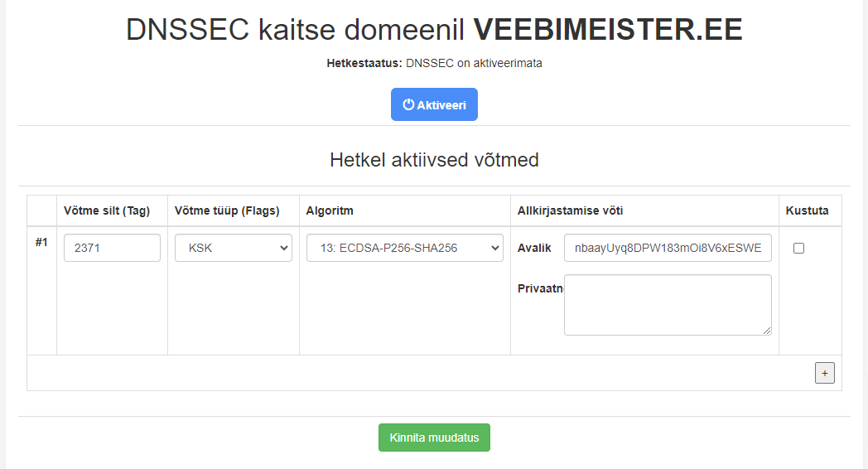Click the Privaatne field label
This screenshot has height=469, width=868.
pyautogui.click(x=540, y=288)
